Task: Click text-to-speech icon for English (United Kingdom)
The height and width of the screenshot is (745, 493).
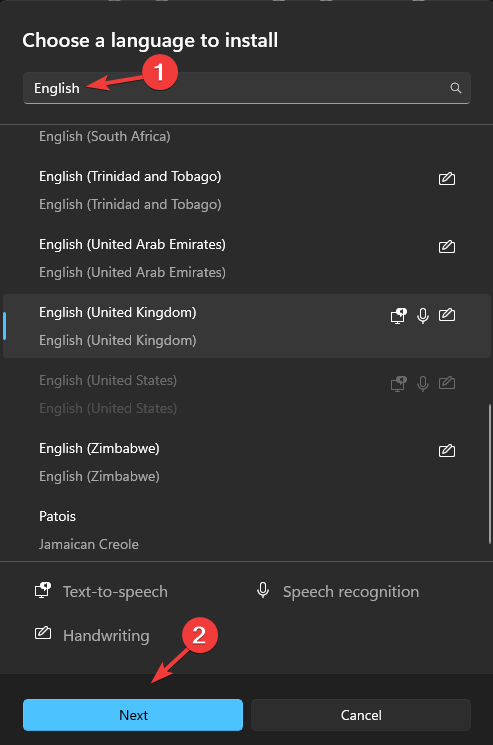Action: tap(398, 315)
